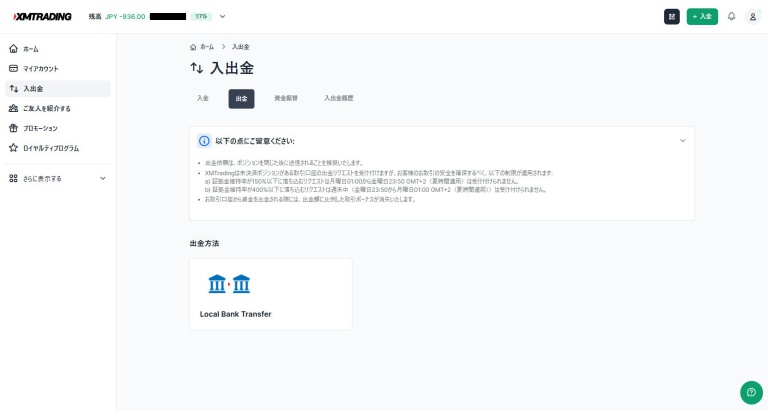768x411 pixels.
Task: Open the notifications bell
Action: [731, 16]
